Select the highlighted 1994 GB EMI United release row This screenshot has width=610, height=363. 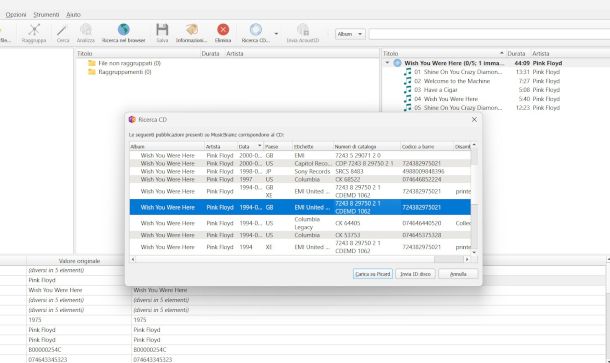[x=300, y=207]
